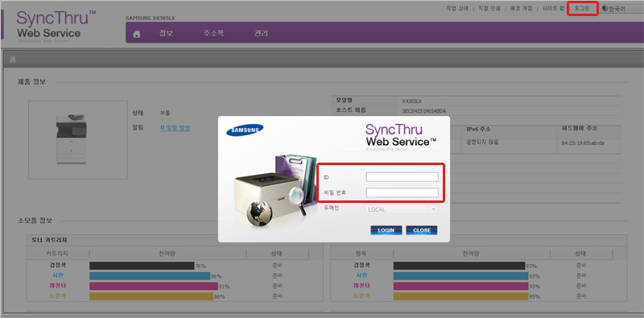
Task: Click the Samsung logo in login dialog
Action: point(245,130)
